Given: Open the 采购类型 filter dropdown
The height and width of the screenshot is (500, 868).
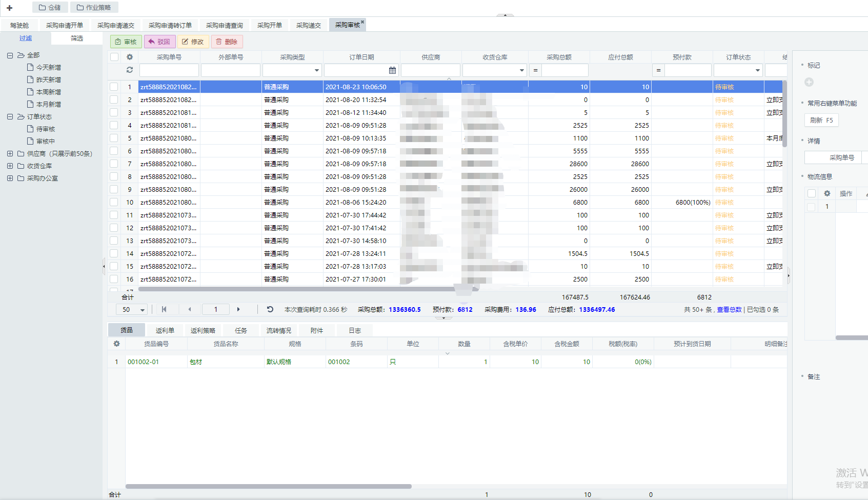Looking at the screenshot, I should point(317,70).
